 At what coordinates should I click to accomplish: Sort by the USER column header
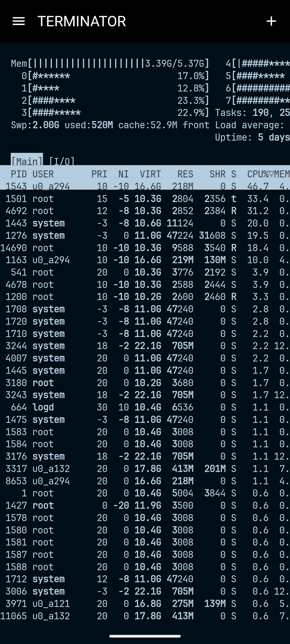[43, 174]
